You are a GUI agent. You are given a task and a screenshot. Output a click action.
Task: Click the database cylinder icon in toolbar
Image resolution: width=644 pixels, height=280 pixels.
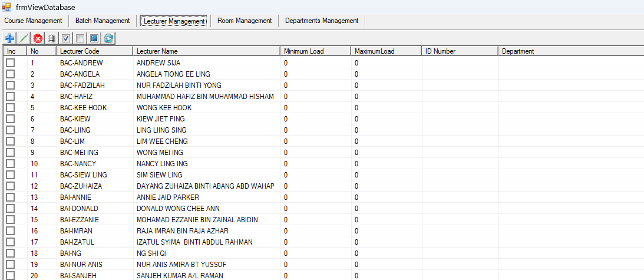click(x=52, y=38)
